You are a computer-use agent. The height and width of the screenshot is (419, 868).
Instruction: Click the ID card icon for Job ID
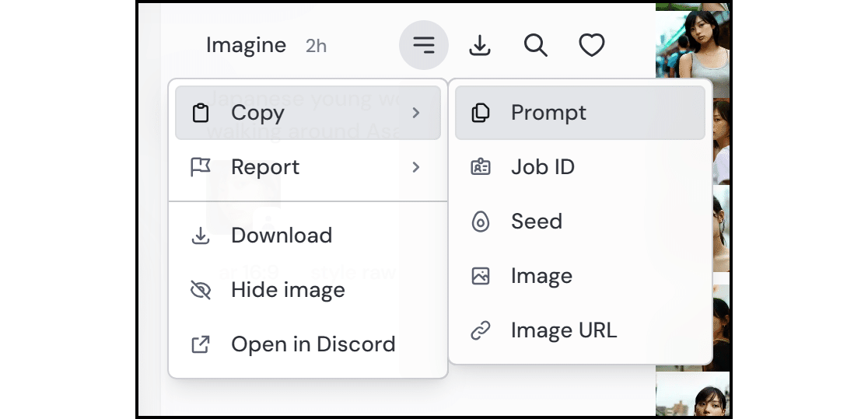tap(481, 167)
